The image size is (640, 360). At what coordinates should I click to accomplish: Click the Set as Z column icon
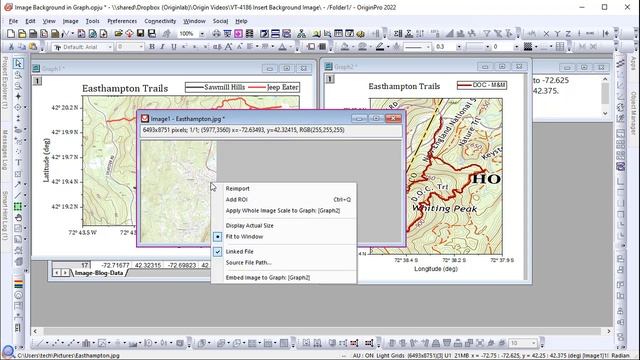568,33
